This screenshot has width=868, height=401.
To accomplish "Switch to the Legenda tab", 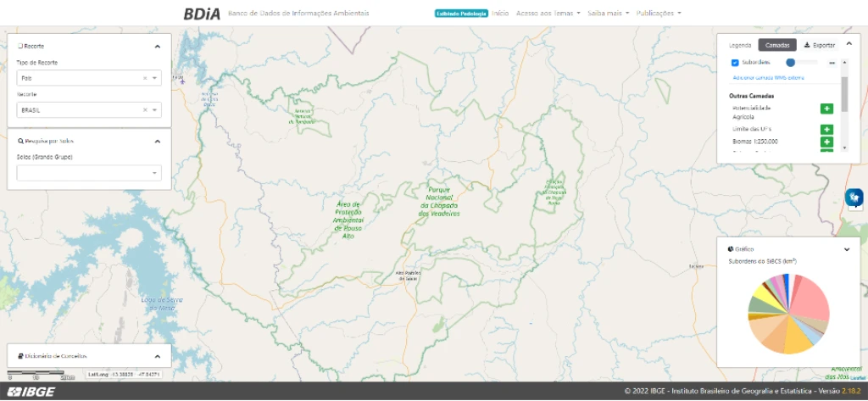I will [740, 46].
